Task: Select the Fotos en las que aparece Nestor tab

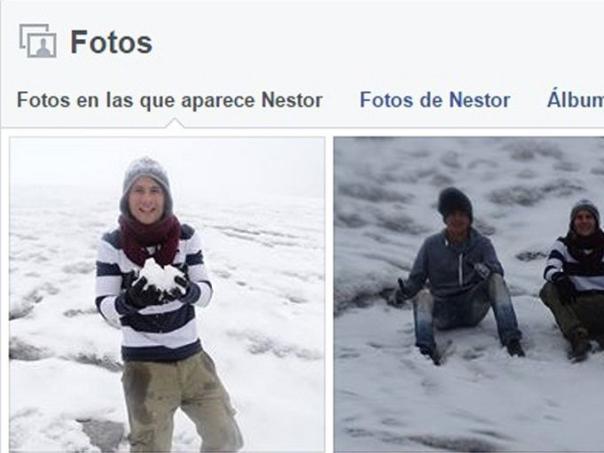Action: [169, 100]
